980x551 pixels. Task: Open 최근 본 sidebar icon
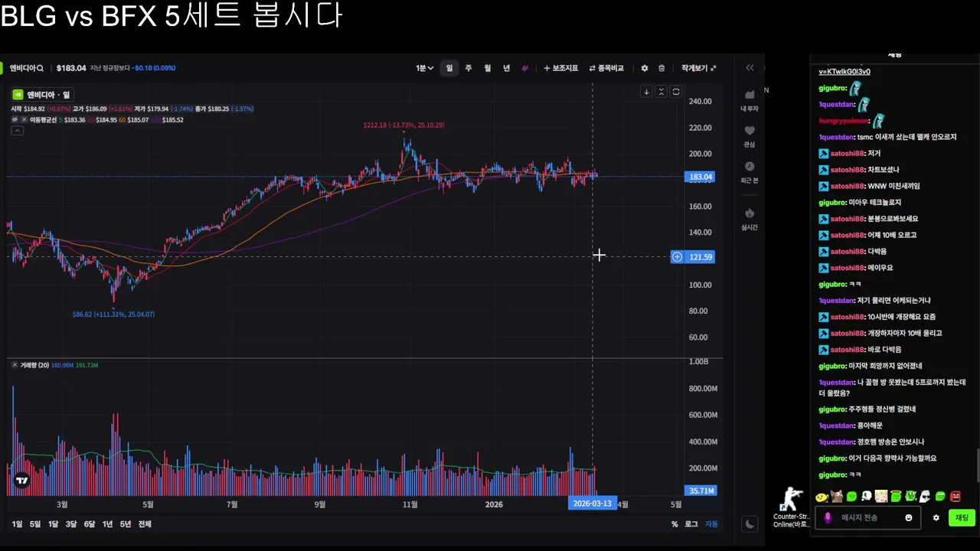(750, 172)
